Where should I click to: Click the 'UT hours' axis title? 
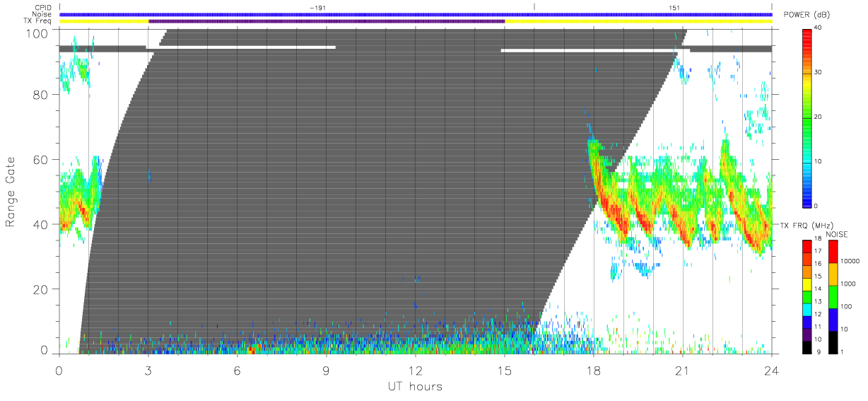(x=416, y=386)
